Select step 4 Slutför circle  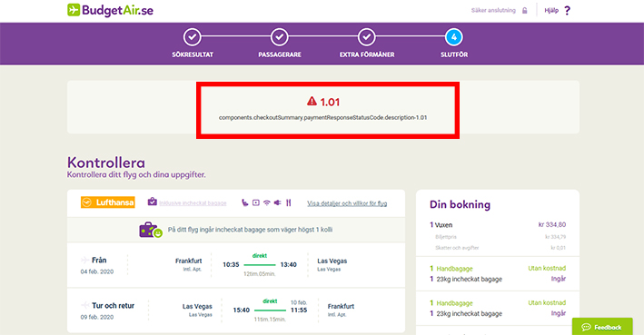coord(454,37)
